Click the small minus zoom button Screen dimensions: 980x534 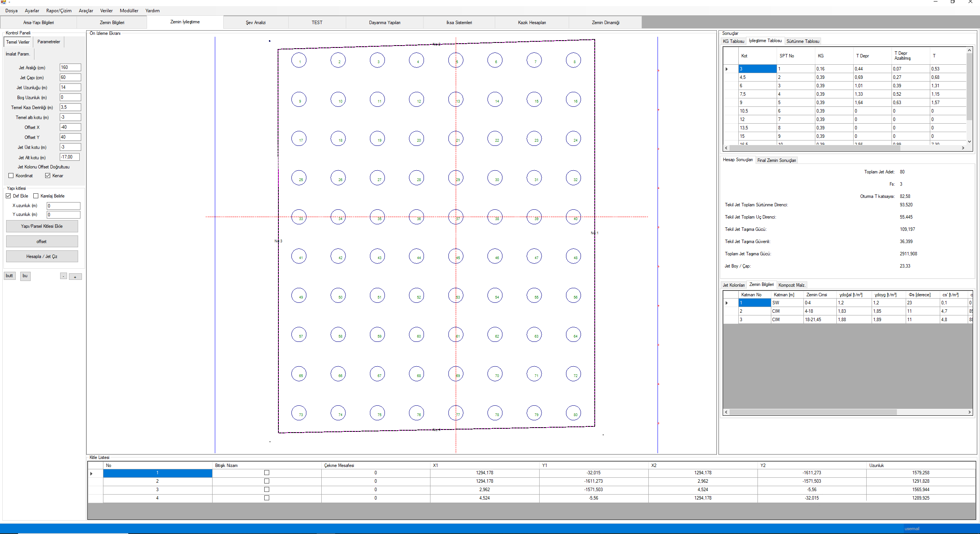pos(64,276)
